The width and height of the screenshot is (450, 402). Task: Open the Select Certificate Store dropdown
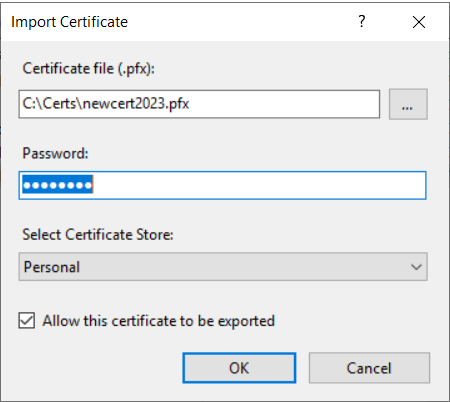(223, 267)
